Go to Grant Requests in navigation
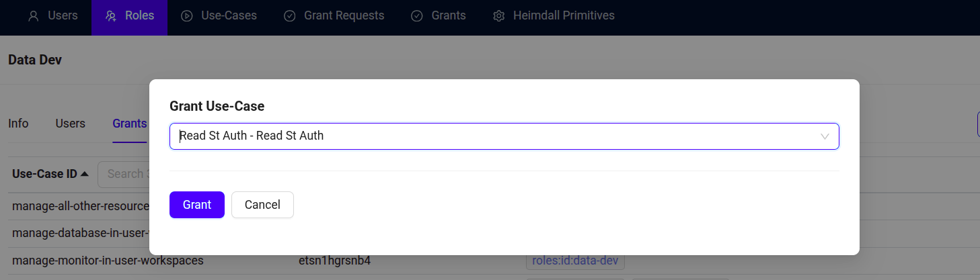The height and width of the screenshot is (280, 980). [334, 15]
